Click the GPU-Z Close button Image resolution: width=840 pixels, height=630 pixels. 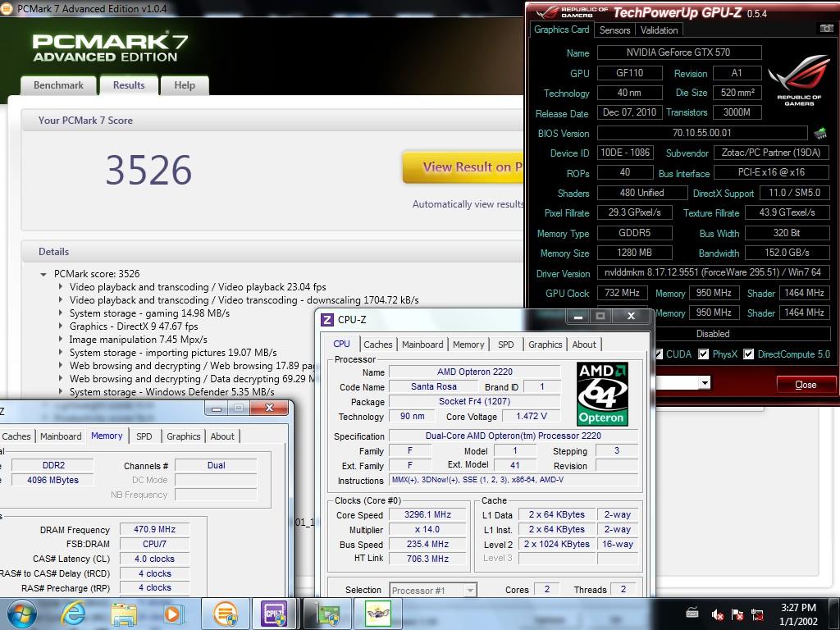click(806, 385)
